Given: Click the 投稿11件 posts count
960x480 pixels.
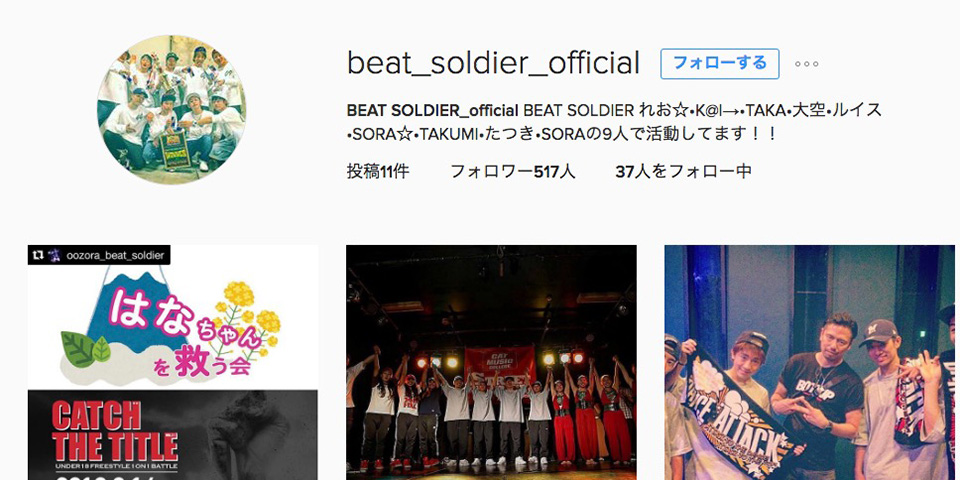Looking at the screenshot, I should [378, 172].
